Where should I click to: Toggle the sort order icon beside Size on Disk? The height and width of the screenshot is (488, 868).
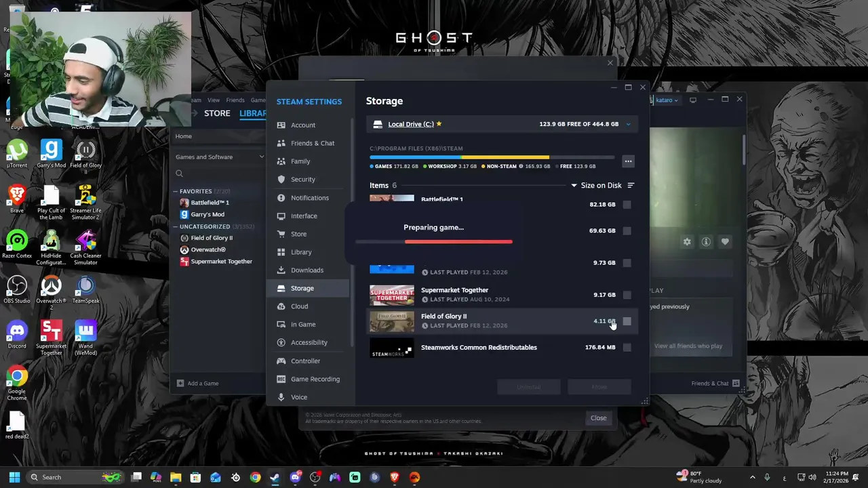pyautogui.click(x=631, y=185)
